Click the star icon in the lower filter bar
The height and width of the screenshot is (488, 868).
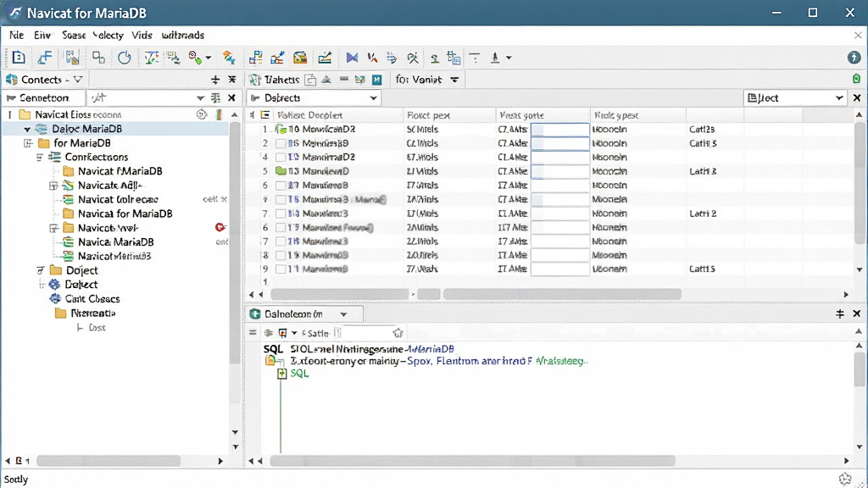398,333
